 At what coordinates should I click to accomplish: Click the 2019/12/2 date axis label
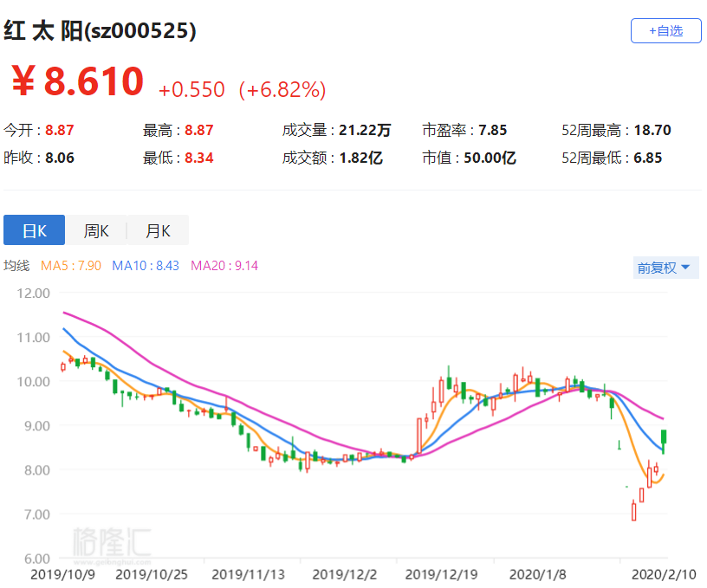[345, 575]
